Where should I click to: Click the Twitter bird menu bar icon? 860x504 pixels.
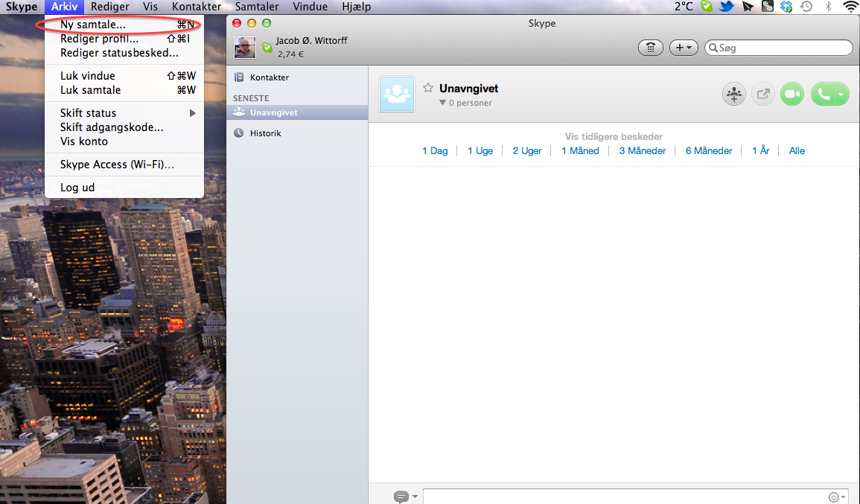point(726,7)
